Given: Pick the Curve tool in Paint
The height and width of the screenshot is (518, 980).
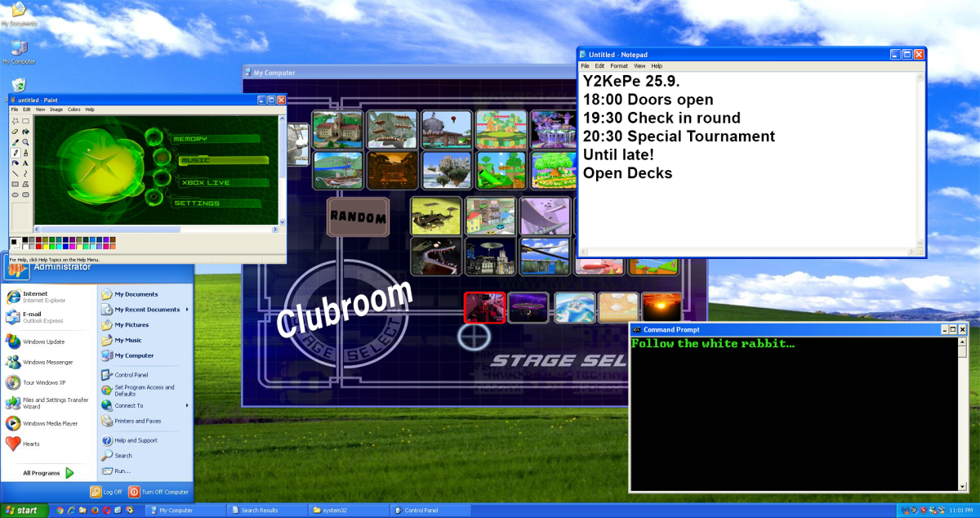Looking at the screenshot, I should point(26,173).
